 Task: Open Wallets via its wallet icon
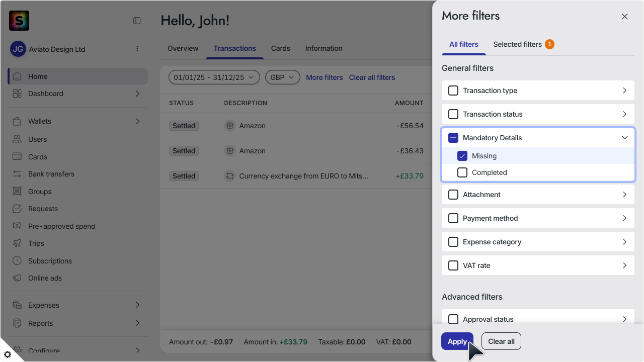(x=17, y=121)
